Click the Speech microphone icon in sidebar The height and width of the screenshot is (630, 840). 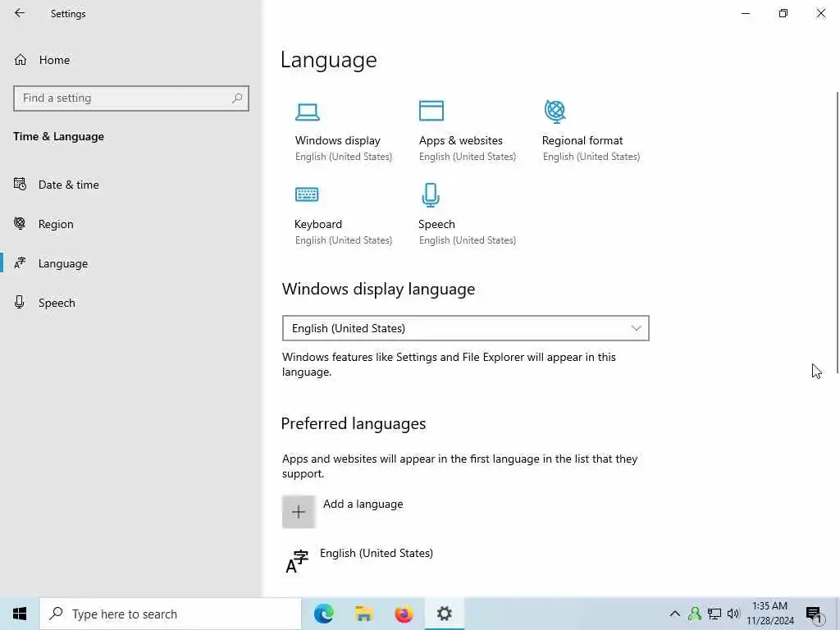20,302
